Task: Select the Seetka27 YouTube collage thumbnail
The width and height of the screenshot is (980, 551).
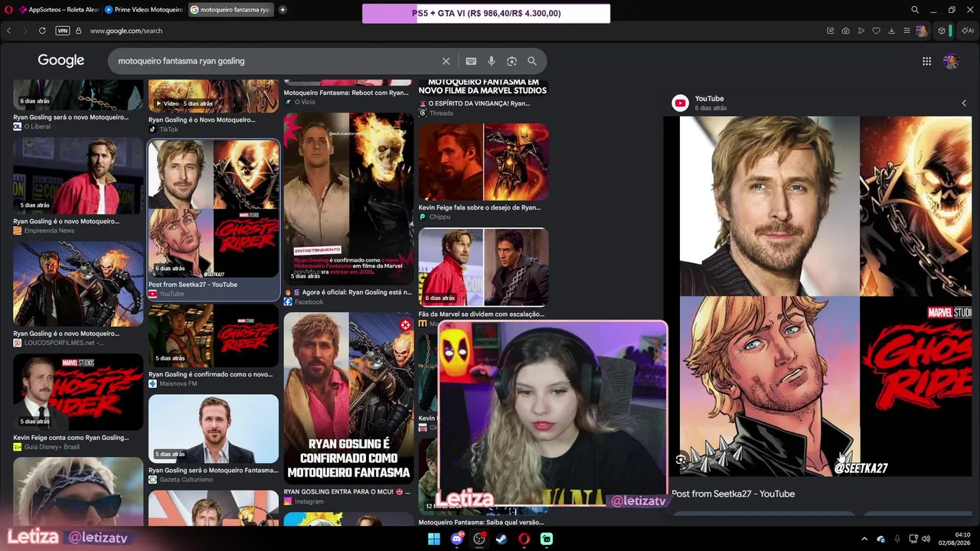Action: point(214,208)
